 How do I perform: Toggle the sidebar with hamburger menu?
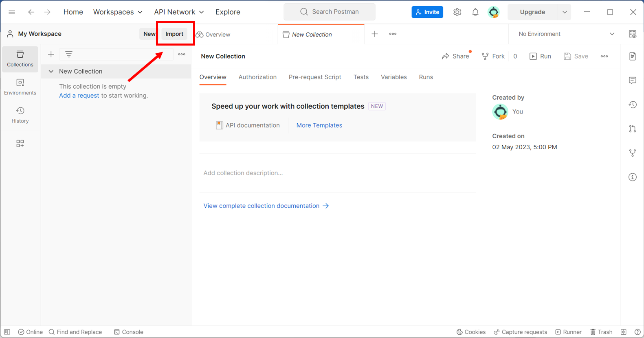tap(12, 12)
